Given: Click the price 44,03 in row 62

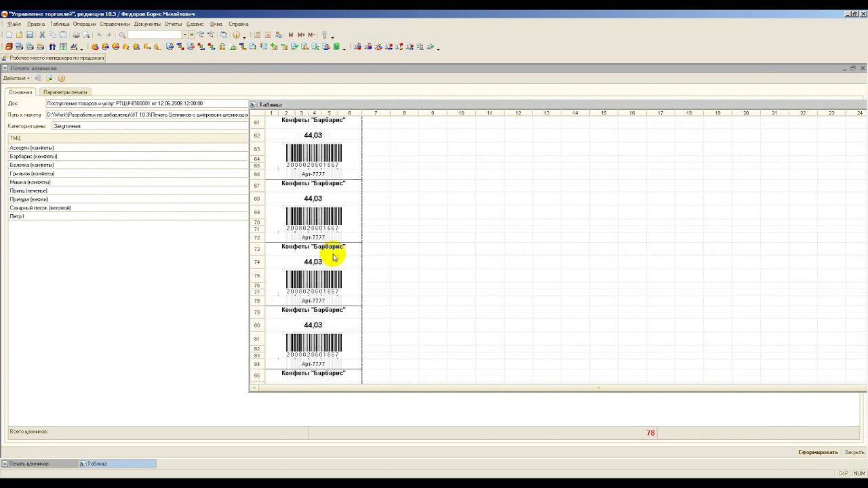Looking at the screenshot, I should tap(313, 136).
